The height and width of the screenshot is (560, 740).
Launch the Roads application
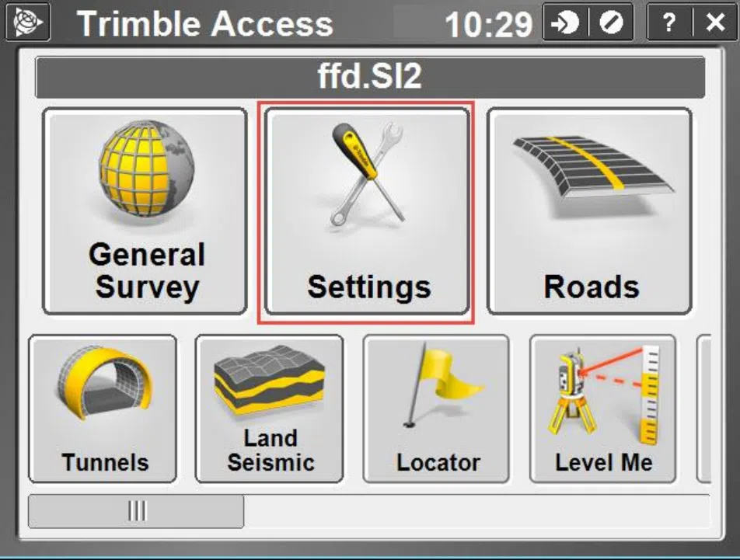pos(589,211)
